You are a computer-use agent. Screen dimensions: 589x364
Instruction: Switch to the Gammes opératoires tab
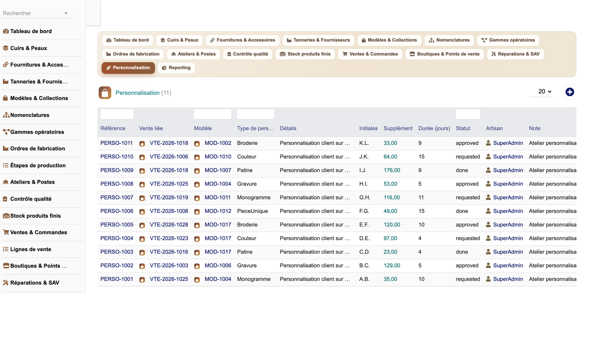(508, 40)
